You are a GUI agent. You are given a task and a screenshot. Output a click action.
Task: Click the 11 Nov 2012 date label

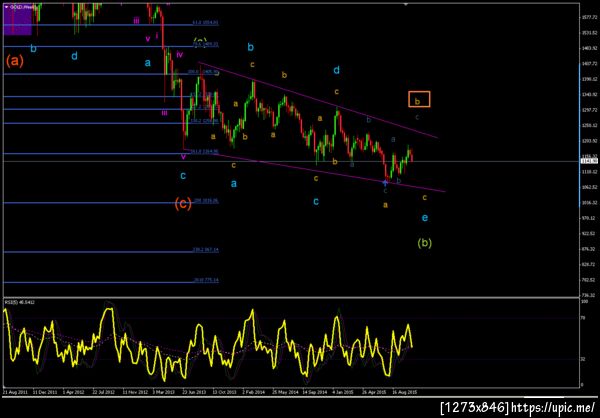tap(135, 392)
